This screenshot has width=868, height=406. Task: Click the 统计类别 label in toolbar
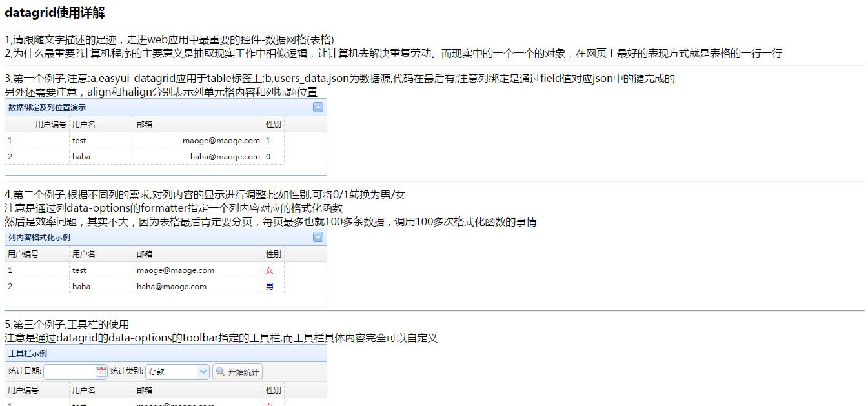[x=127, y=371]
